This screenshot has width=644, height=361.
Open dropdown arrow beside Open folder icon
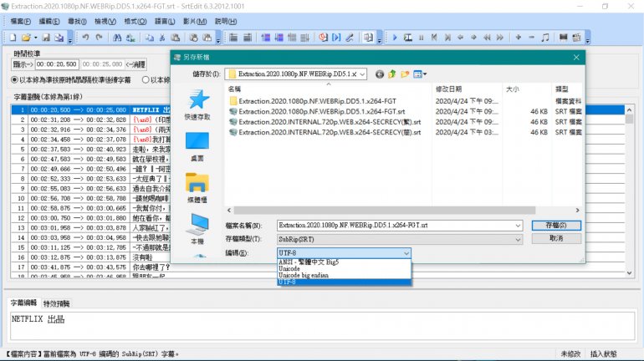[x=36, y=38]
